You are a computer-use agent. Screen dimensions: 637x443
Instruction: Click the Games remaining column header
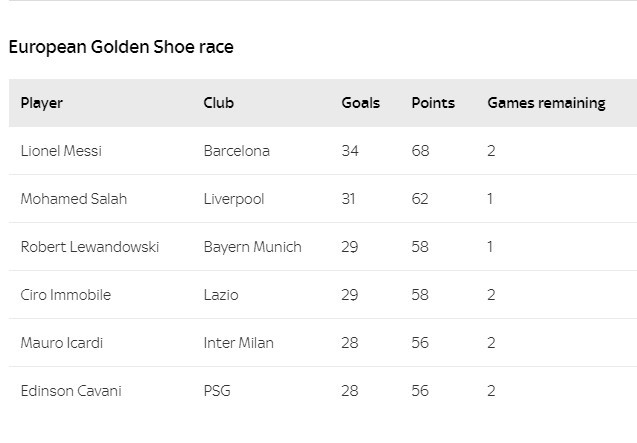click(546, 103)
